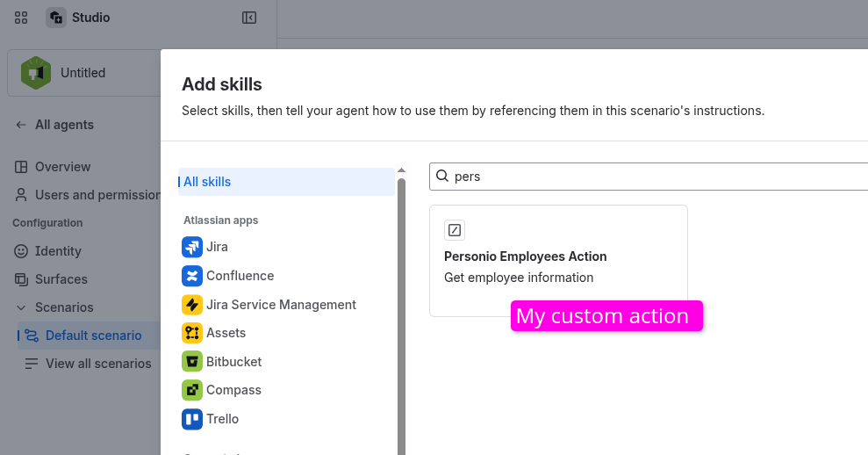The image size is (868, 455).
Task: Click the View all scenarios list icon
Action: pos(32,364)
